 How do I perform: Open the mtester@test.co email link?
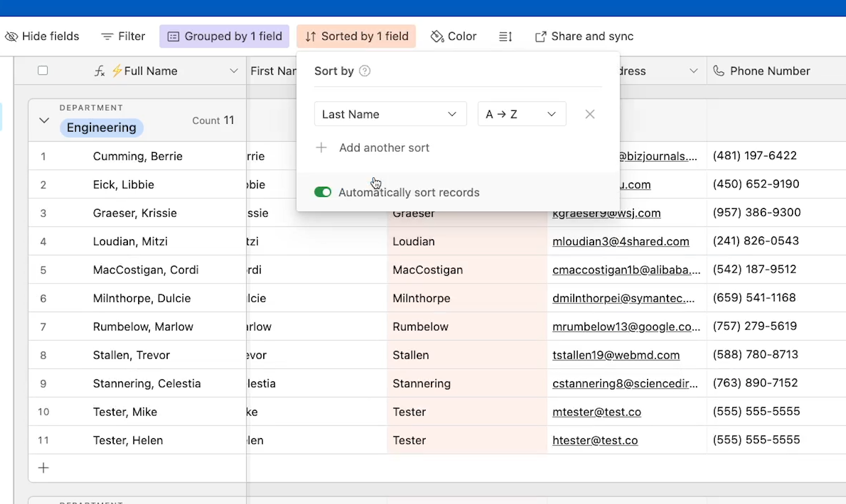pyautogui.click(x=597, y=412)
